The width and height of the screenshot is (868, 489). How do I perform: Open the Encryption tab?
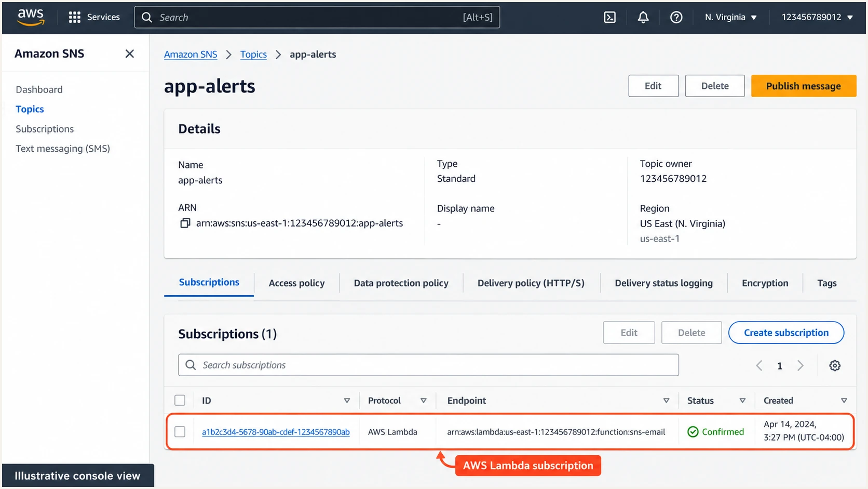765,283
